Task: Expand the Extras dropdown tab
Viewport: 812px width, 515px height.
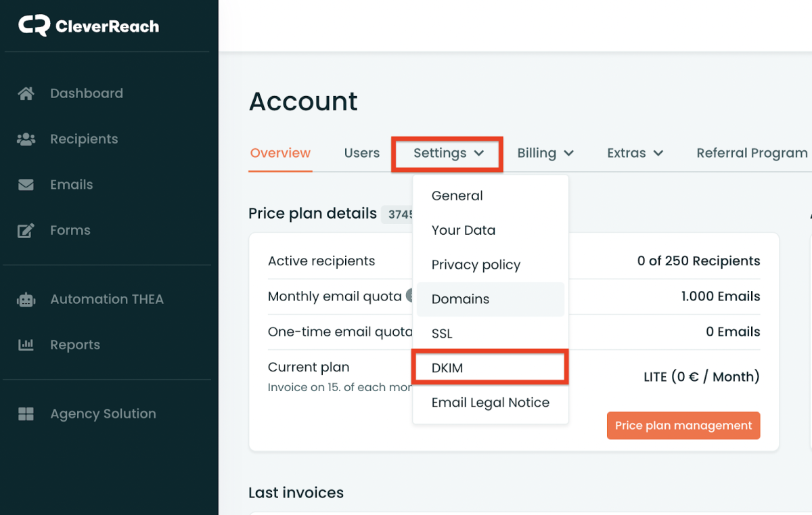Action: click(x=635, y=153)
